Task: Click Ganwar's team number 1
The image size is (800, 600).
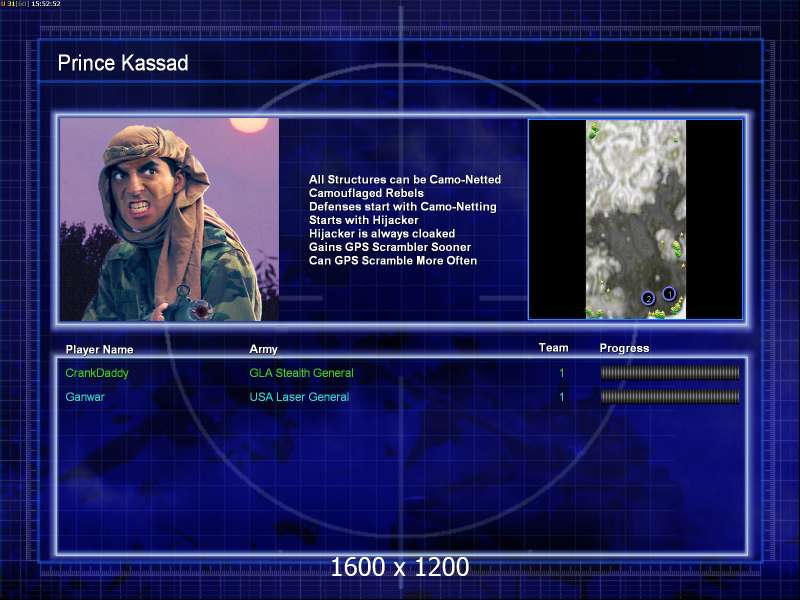Action: point(562,397)
